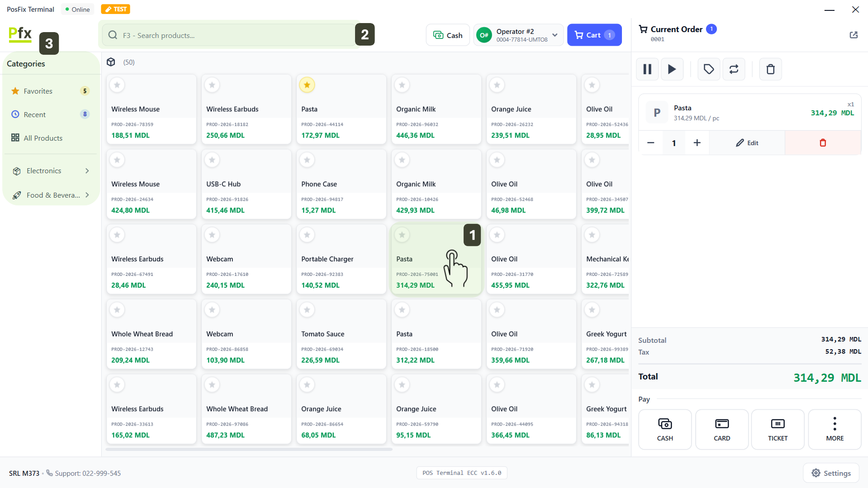Favorite the USB-C Hub product
The image size is (868, 488).
coord(212,160)
